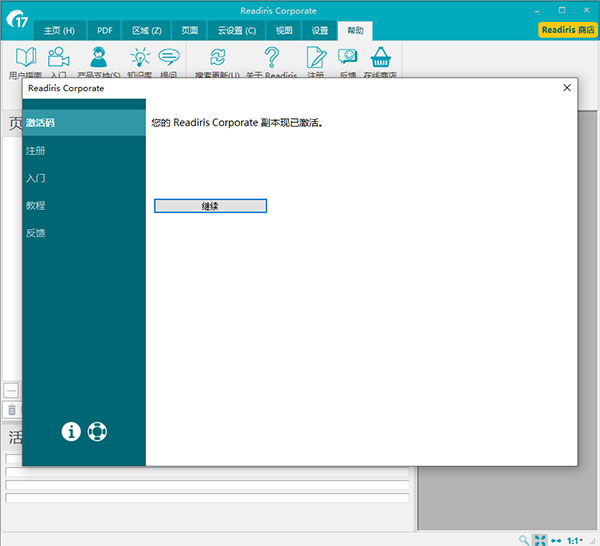Click the magnifier zoom icon in status bar
The height and width of the screenshot is (546, 600).
(x=524, y=540)
